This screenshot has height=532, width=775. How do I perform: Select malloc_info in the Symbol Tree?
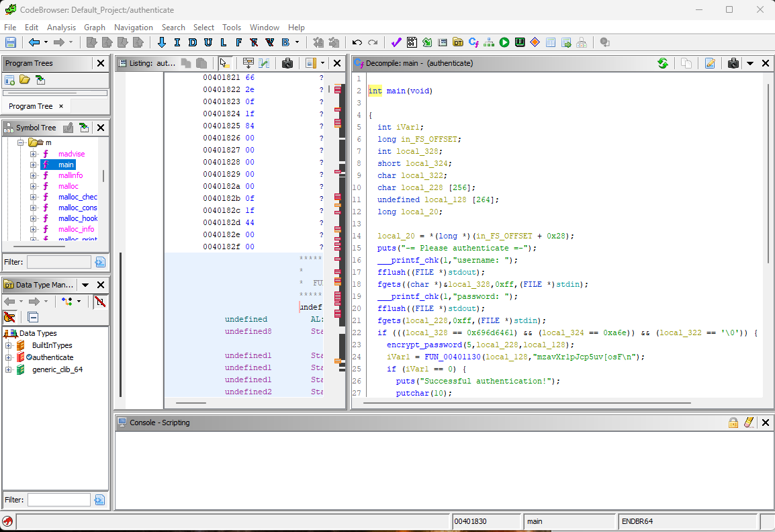coord(76,229)
